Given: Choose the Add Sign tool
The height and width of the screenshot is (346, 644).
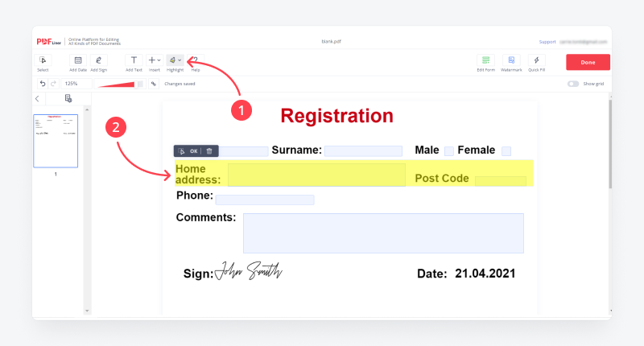Looking at the screenshot, I should 98,60.
